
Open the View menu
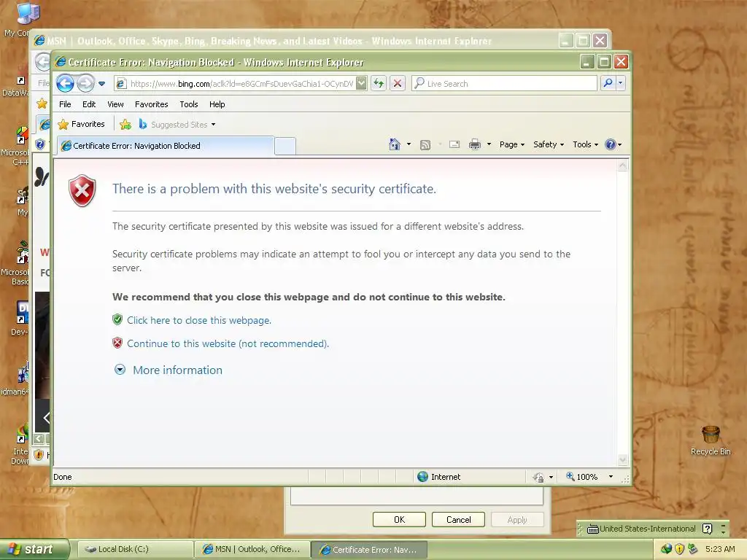coord(115,104)
